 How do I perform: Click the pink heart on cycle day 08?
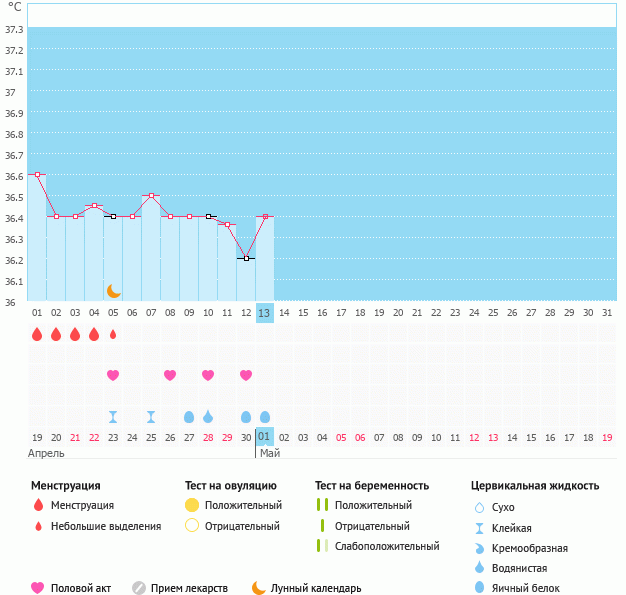pyautogui.click(x=170, y=375)
